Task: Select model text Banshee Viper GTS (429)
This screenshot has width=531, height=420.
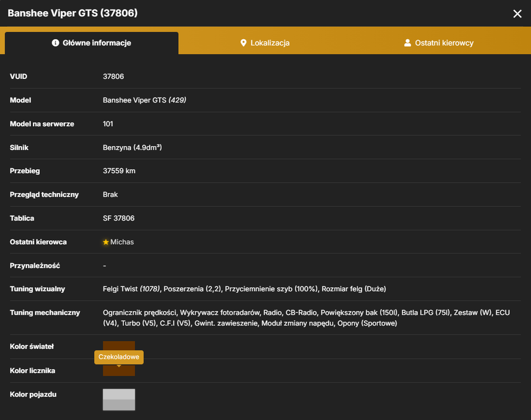Action: tap(145, 100)
